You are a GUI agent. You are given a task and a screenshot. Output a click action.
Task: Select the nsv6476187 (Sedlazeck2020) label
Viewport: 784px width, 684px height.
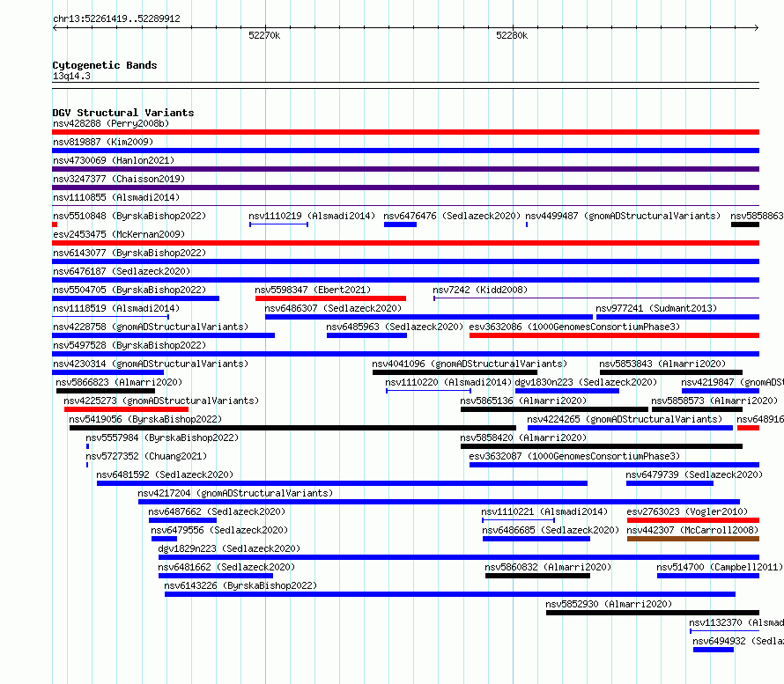122,271
